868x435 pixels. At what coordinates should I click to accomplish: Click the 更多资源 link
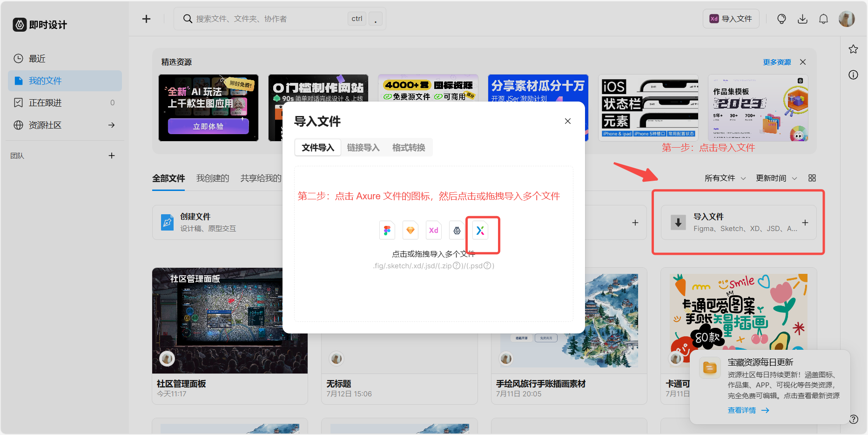[x=777, y=62]
